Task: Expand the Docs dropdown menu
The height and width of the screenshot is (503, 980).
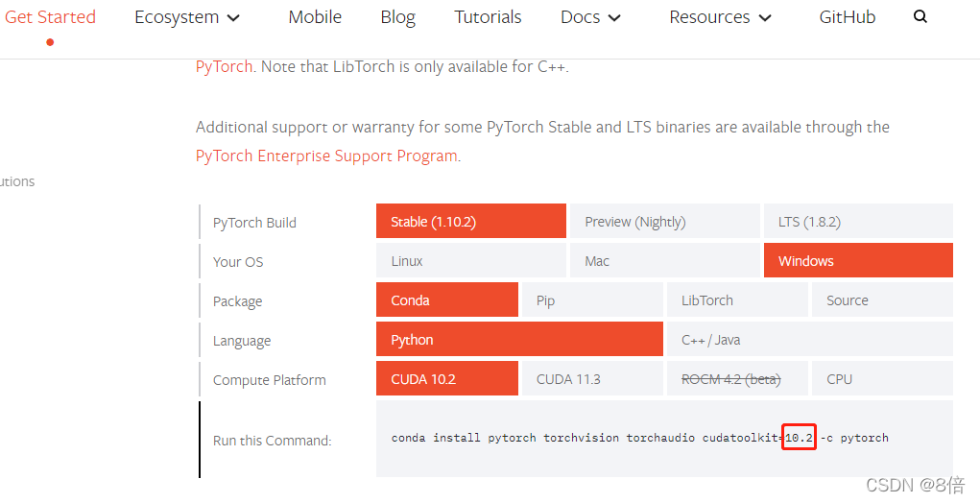Action: [x=590, y=17]
